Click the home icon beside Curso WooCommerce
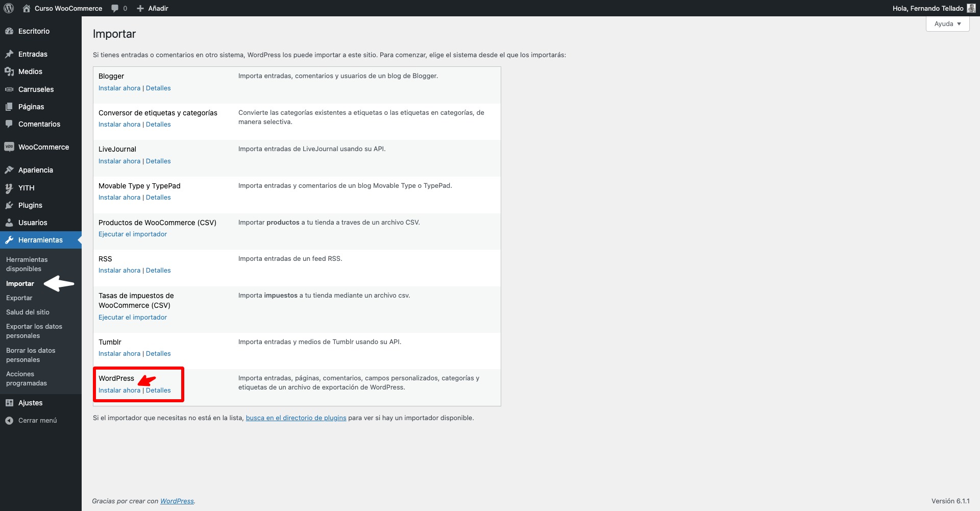The image size is (980, 511). point(27,8)
